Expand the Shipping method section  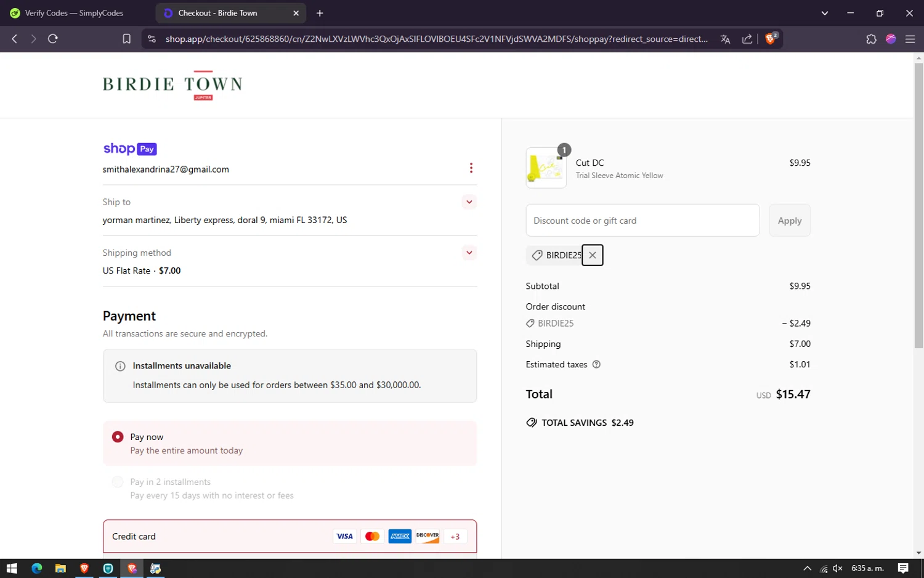point(469,253)
